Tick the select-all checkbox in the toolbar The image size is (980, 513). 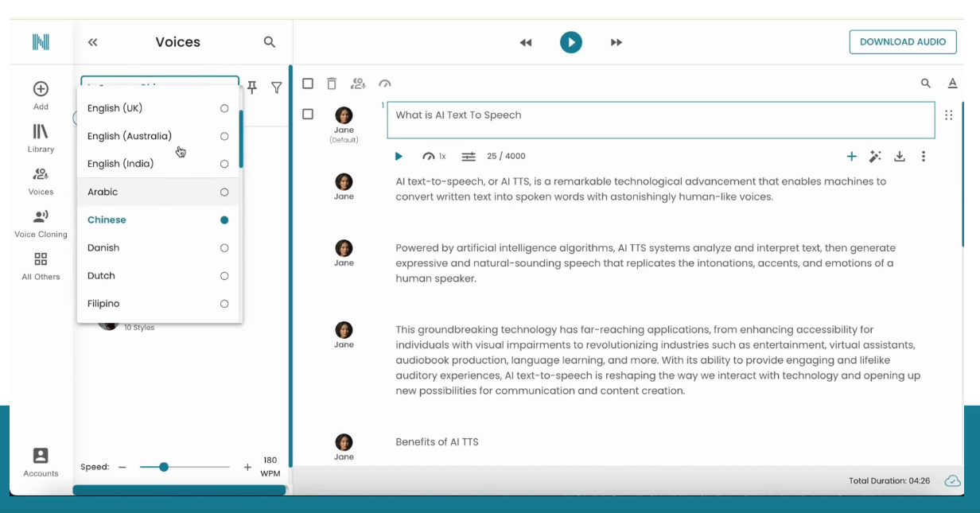pos(308,84)
